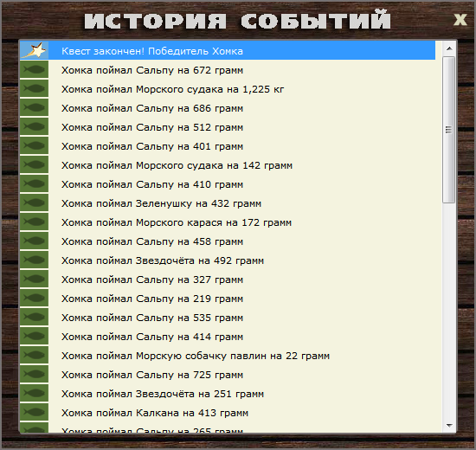
Task: Select 'Хомка поймал Зеленушку на 432 грамм'
Action: [x=228, y=202]
